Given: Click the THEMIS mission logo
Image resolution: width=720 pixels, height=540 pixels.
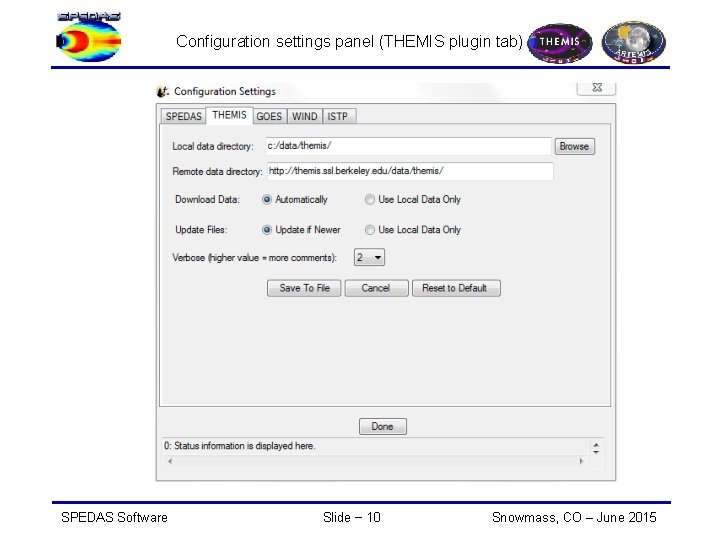Looking at the screenshot, I should pyautogui.click(x=559, y=43).
